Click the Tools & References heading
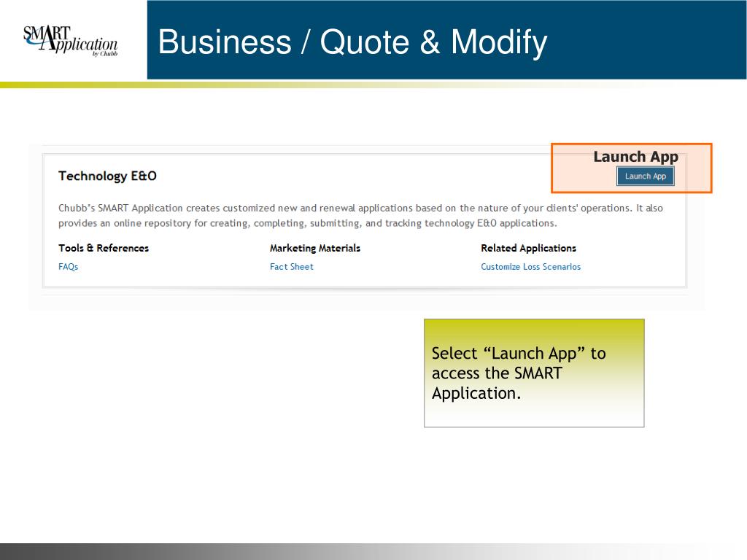Viewport: 747px width, 560px height. [104, 248]
